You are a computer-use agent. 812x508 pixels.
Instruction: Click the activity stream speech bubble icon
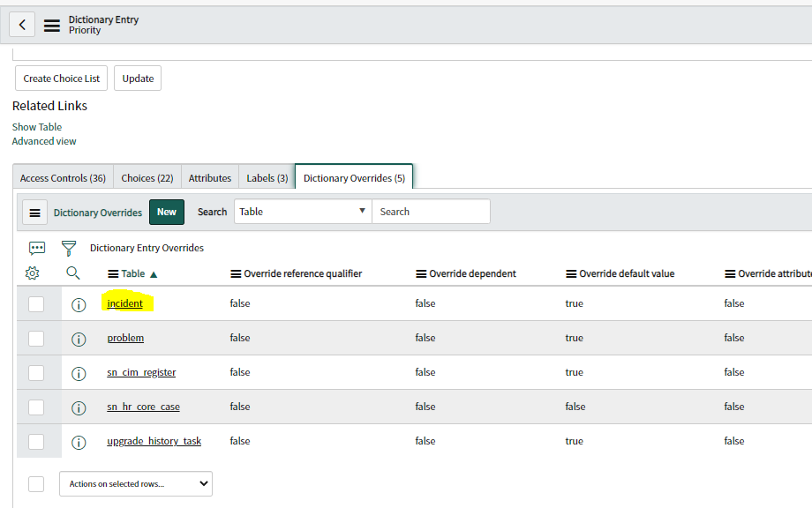pos(37,248)
